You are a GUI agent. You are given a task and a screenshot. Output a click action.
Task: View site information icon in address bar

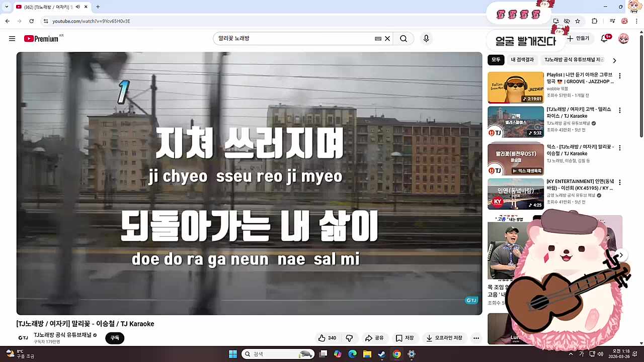[46, 21]
